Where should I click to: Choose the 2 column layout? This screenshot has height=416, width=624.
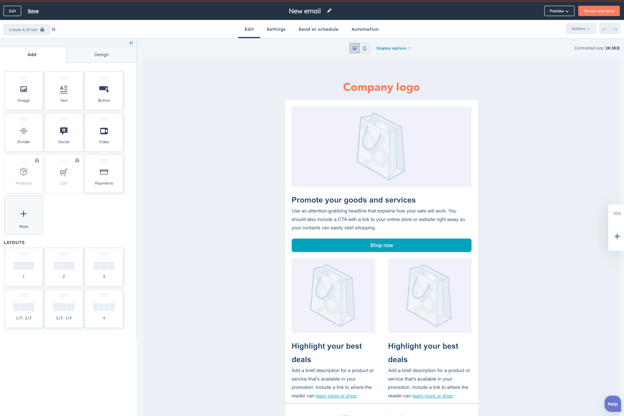(64, 267)
